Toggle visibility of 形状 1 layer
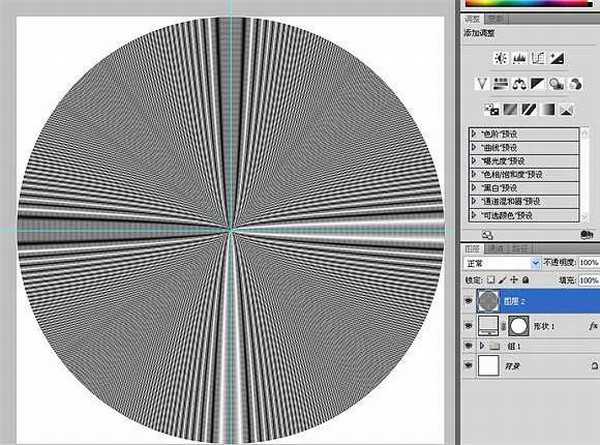This screenshot has width=600, height=445. 470,324
